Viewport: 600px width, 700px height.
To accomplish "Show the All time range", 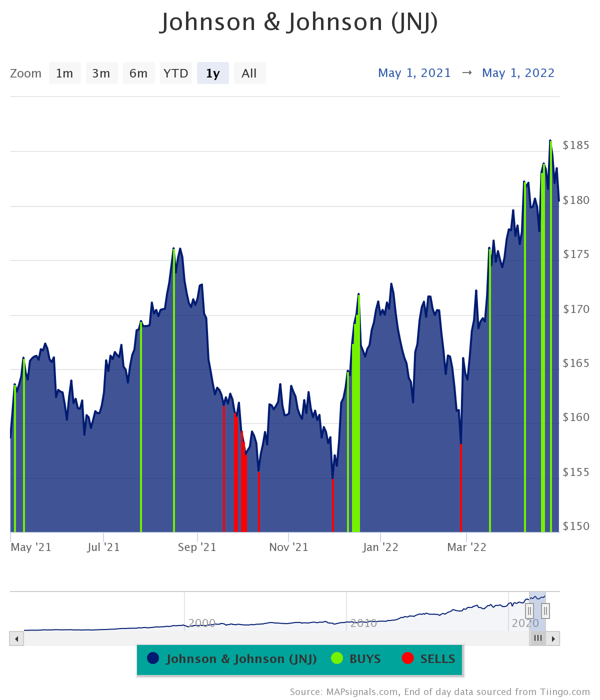I will [249, 73].
